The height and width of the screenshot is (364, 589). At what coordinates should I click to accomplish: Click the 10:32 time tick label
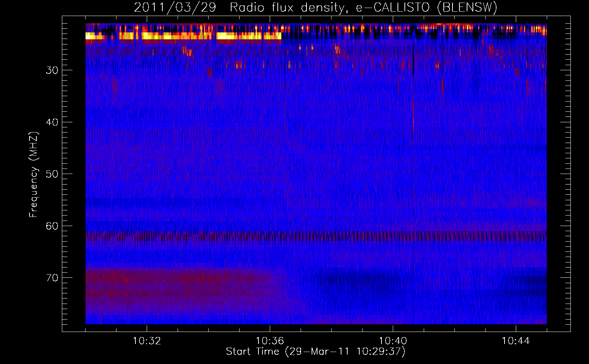pyautogui.click(x=147, y=341)
